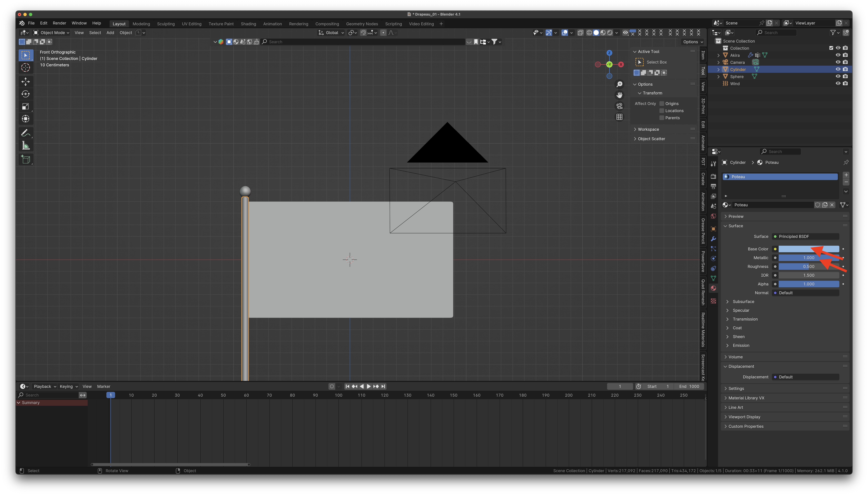The width and height of the screenshot is (868, 495).
Task: Open the File menu
Action: point(31,23)
